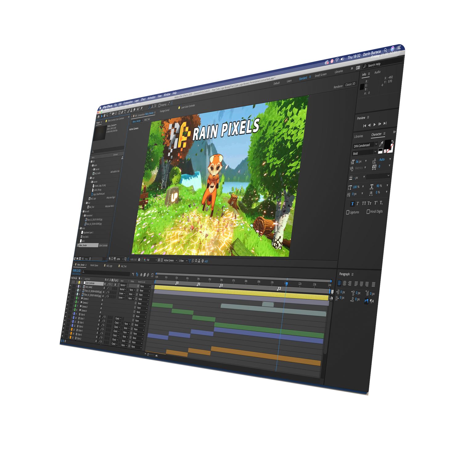Select the Hand tool in toolbar
The image size is (476, 476).
(x=104, y=116)
